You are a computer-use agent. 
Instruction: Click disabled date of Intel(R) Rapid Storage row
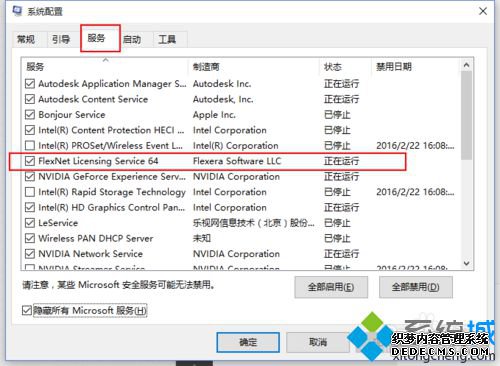coord(415,192)
